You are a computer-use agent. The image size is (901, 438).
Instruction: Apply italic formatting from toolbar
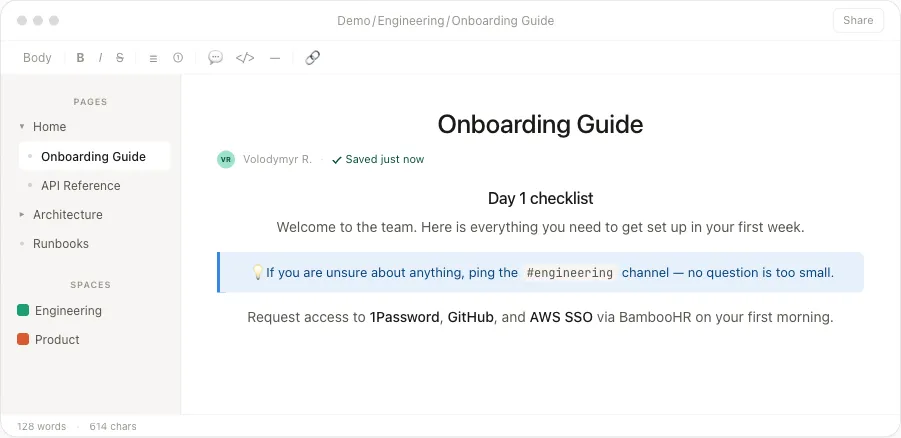pyautogui.click(x=100, y=58)
